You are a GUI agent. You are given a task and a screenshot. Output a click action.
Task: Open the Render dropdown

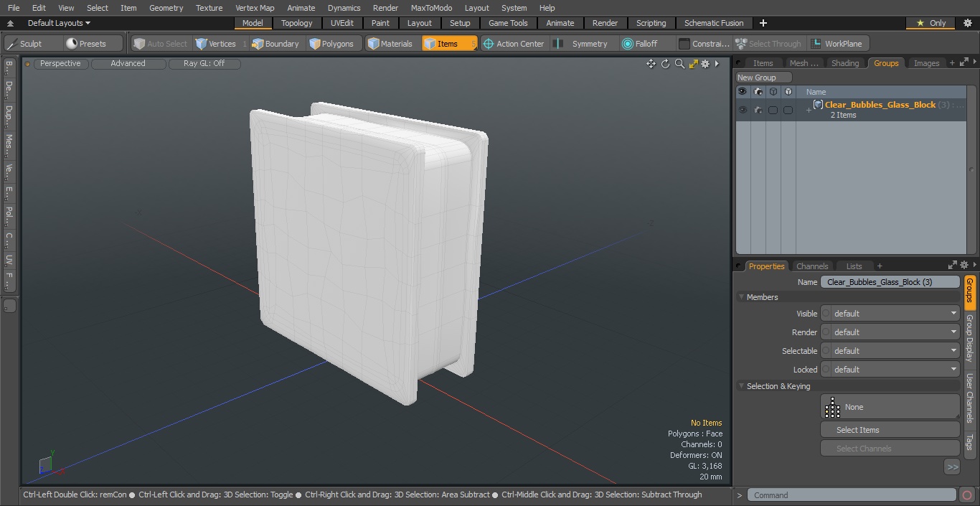(890, 332)
